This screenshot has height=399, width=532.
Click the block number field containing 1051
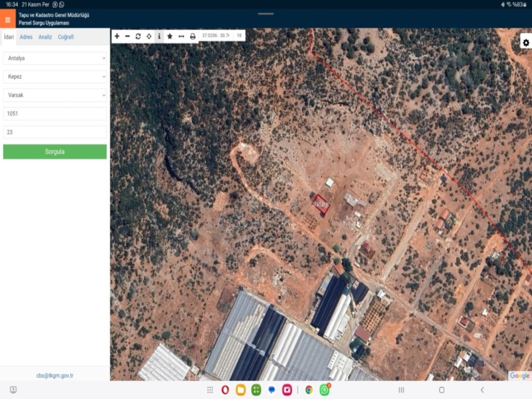(55, 114)
